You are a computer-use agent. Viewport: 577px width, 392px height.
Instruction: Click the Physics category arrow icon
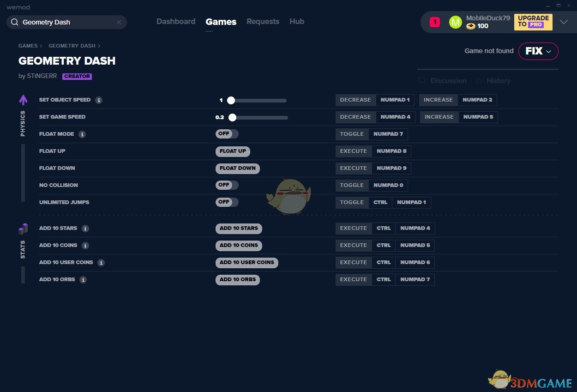point(23,100)
